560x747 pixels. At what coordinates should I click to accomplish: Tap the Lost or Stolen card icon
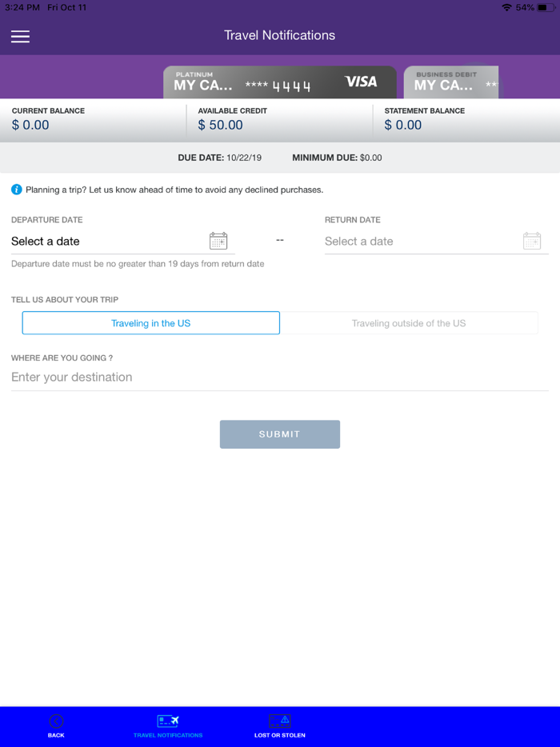click(x=279, y=721)
